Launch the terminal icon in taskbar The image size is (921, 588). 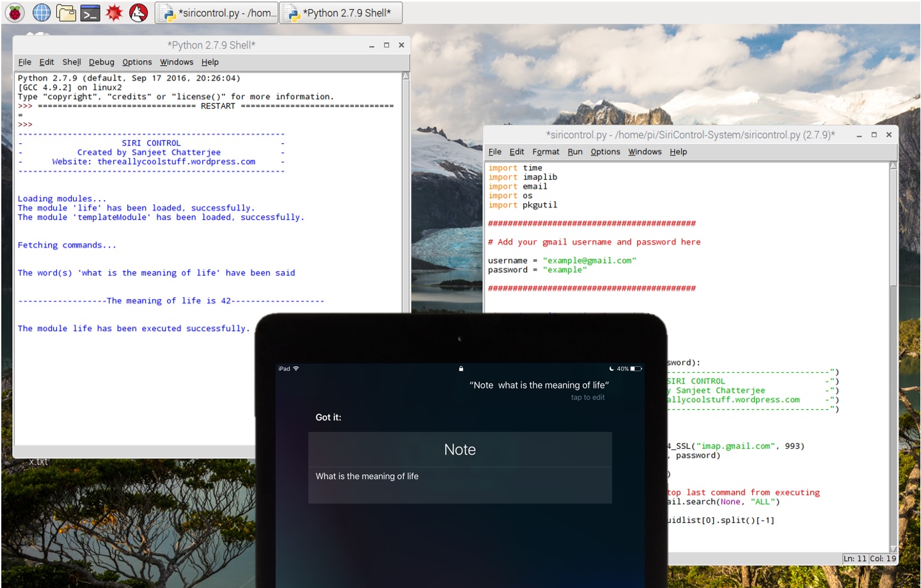coord(90,13)
